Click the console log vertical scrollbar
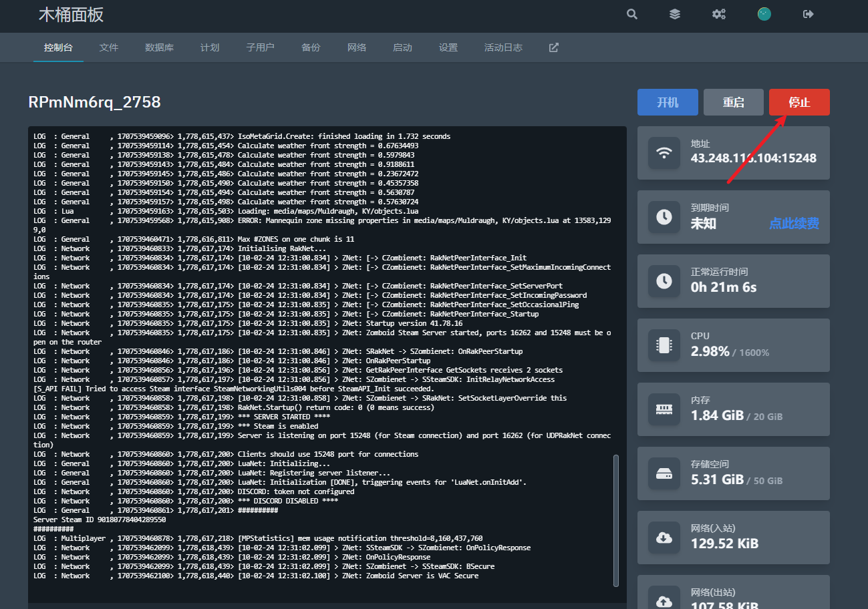Image resolution: width=868 pixels, height=609 pixels. click(x=615, y=521)
